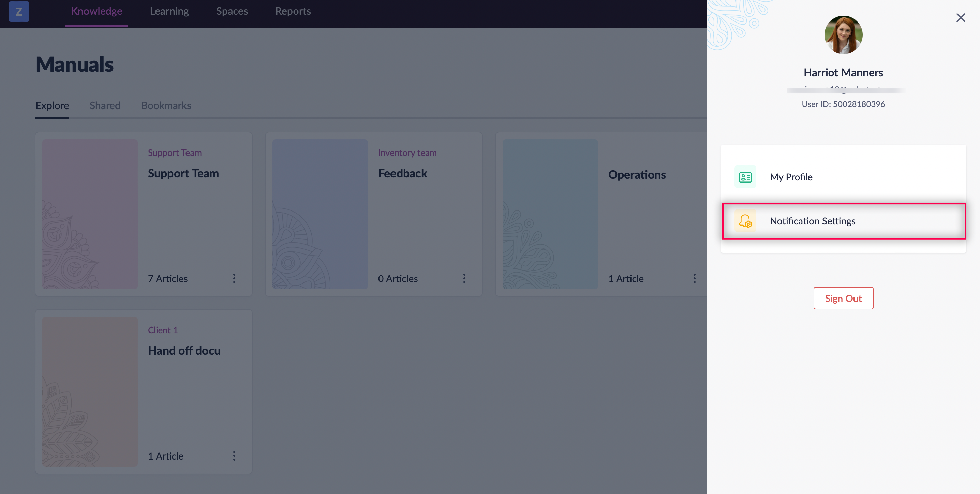
Task: Open Hand off docu three-dot menu
Action: click(x=234, y=456)
